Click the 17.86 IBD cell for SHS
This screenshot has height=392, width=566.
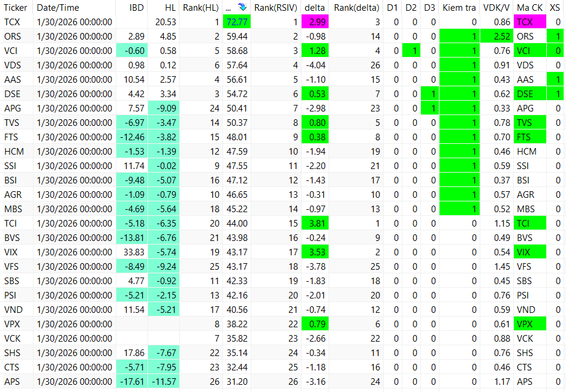132,353
